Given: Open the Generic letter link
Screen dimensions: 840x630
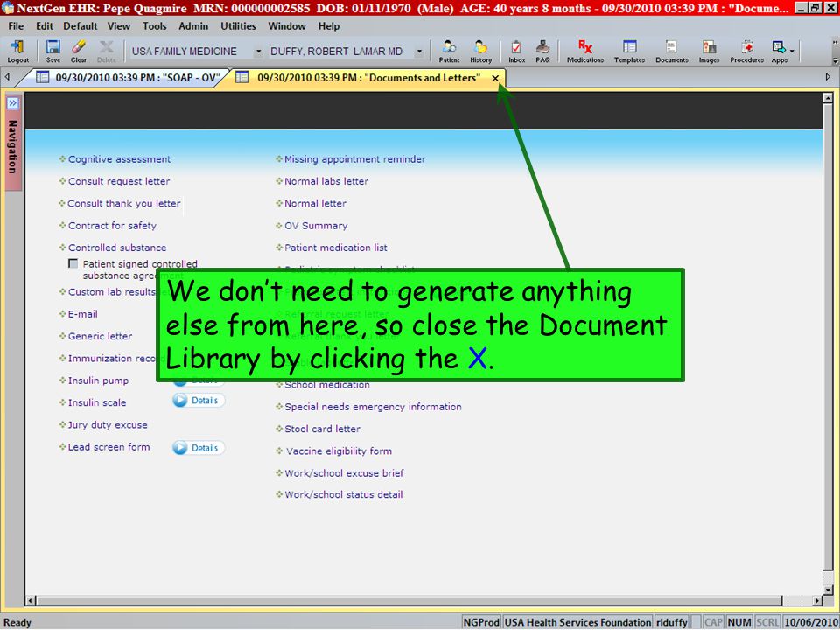Looking at the screenshot, I should 100,336.
